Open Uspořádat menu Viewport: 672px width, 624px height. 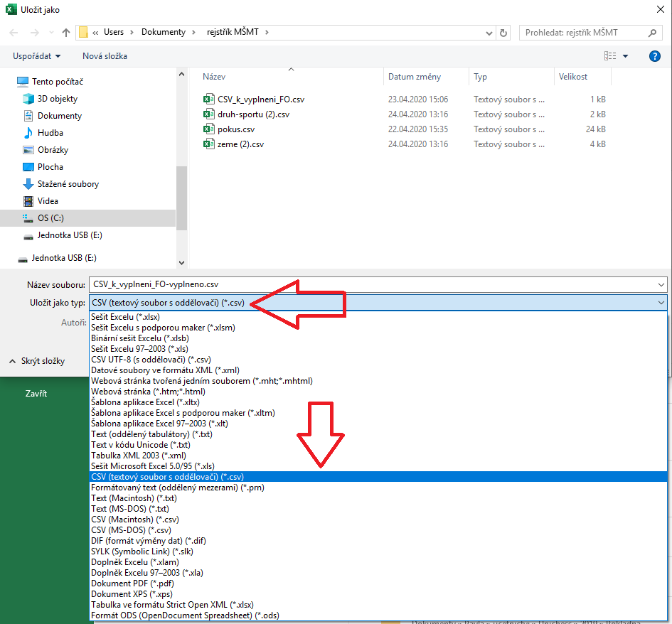click(x=36, y=56)
